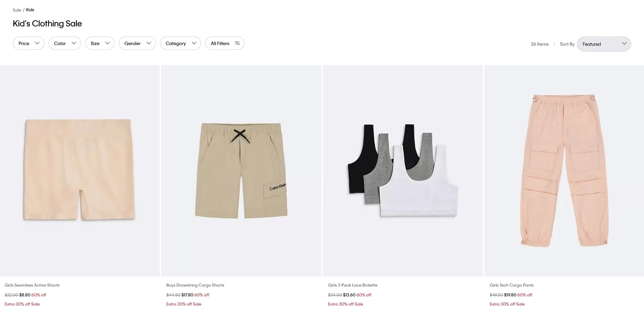Click Extra 30% off Sale under cargo pants
The height and width of the screenshot is (314, 644).
pyautogui.click(x=507, y=304)
